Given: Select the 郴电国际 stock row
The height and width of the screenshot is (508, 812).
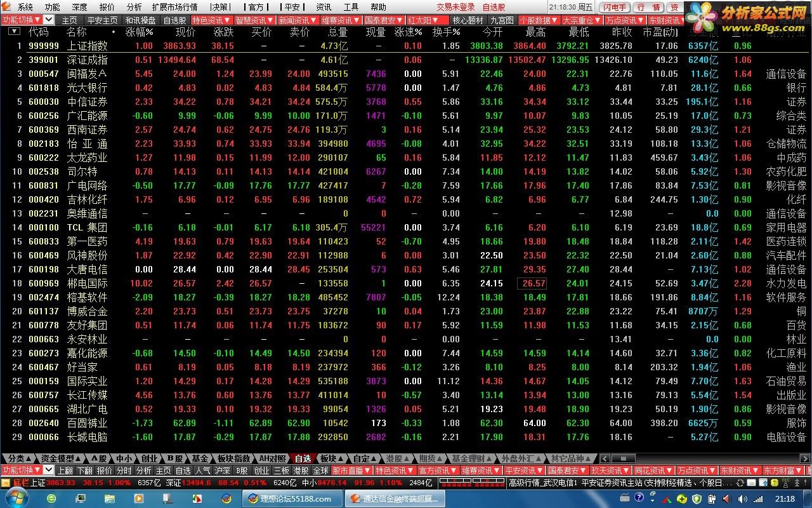Looking at the screenshot, I should coord(406,283).
